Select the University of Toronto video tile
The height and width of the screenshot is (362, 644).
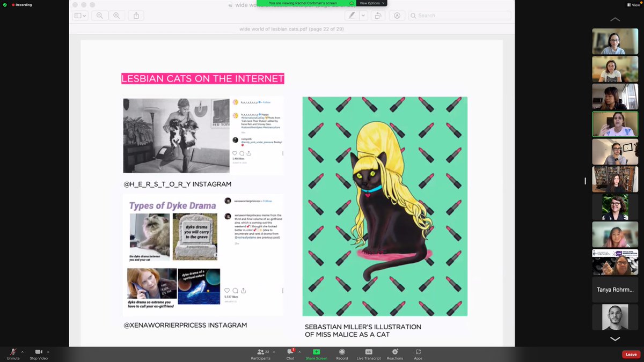615,262
